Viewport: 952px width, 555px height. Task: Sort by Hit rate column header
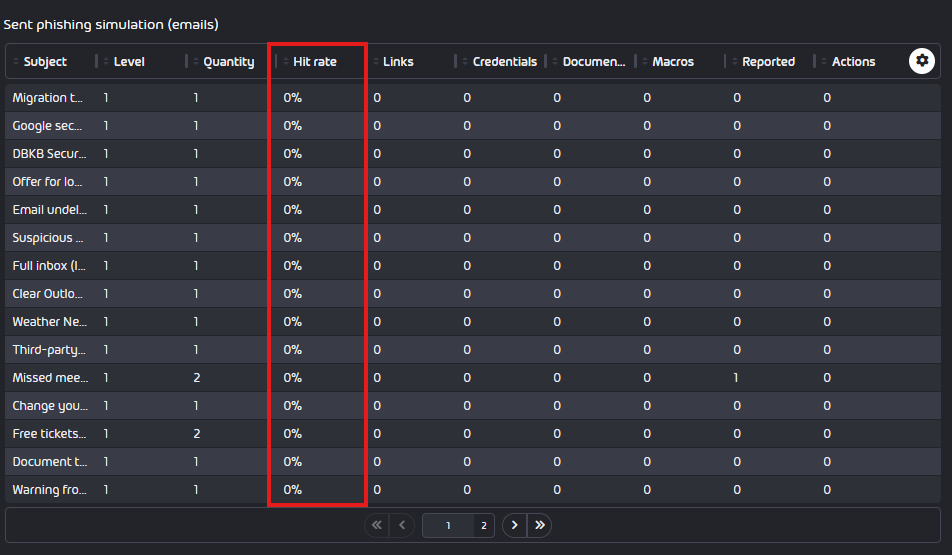tap(314, 61)
